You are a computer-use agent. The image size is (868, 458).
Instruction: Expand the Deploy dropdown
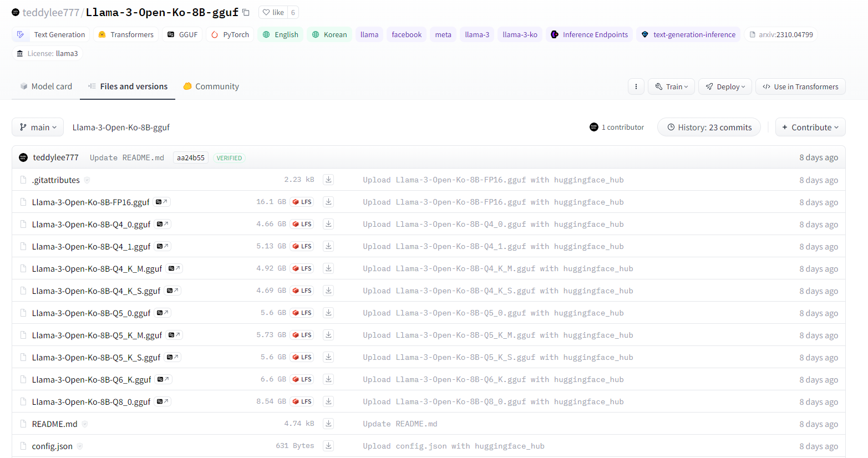coord(725,86)
